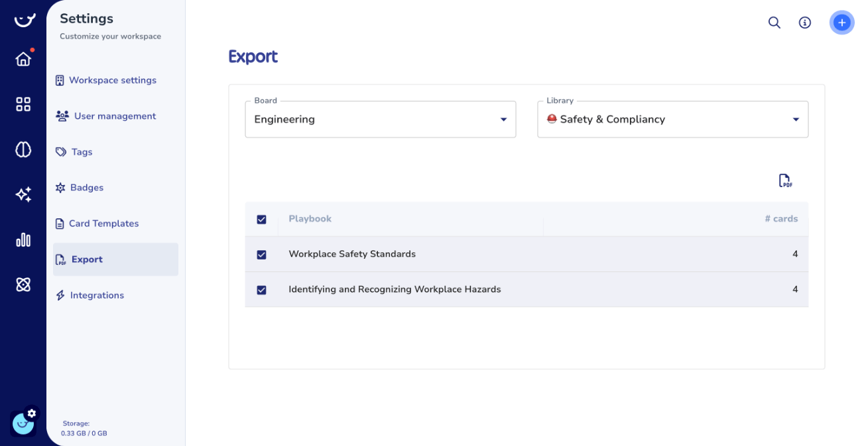Open the Library dropdown for Safety & Compliancy
Screen dimensions: 868x446
(672, 119)
